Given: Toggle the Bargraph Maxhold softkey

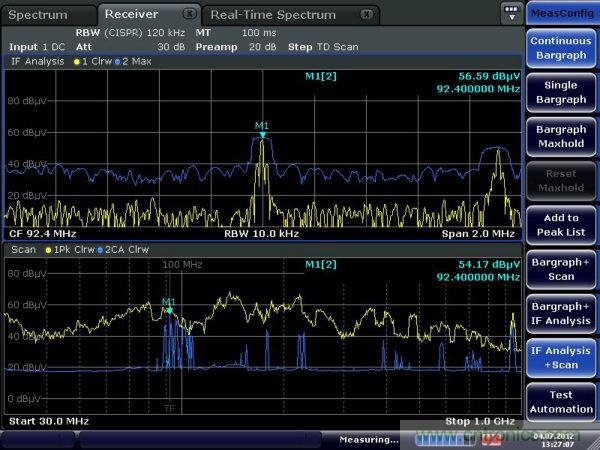Looking at the screenshot, I should point(561,136).
